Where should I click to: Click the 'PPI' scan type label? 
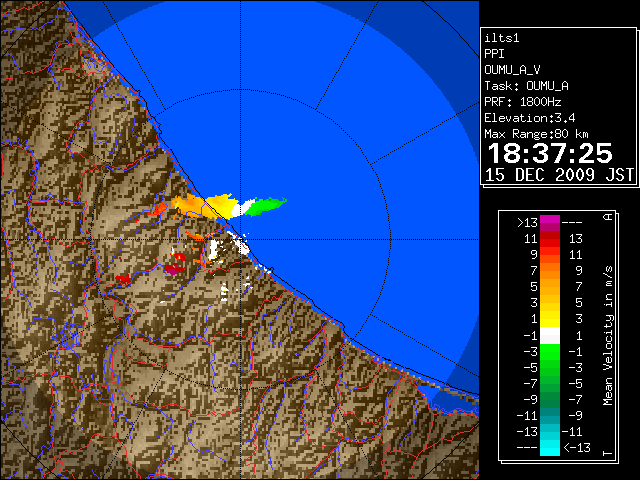(x=494, y=54)
